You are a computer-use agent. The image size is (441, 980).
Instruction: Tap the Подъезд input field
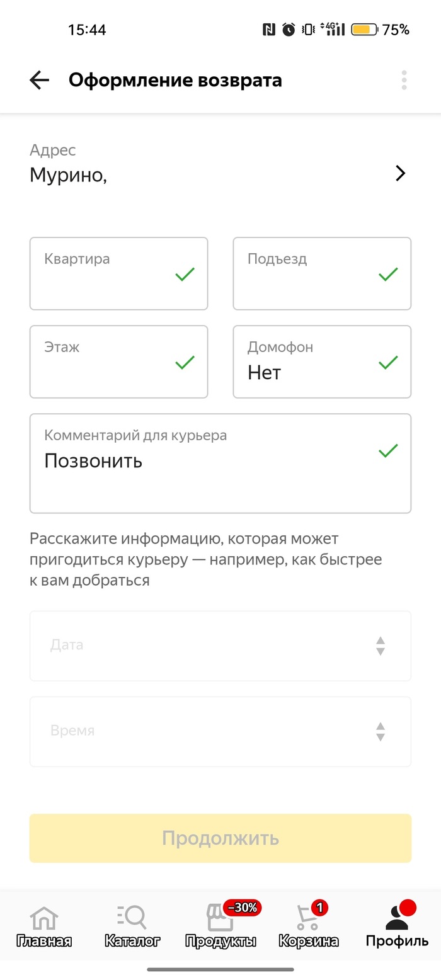pyautogui.click(x=322, y=273)
